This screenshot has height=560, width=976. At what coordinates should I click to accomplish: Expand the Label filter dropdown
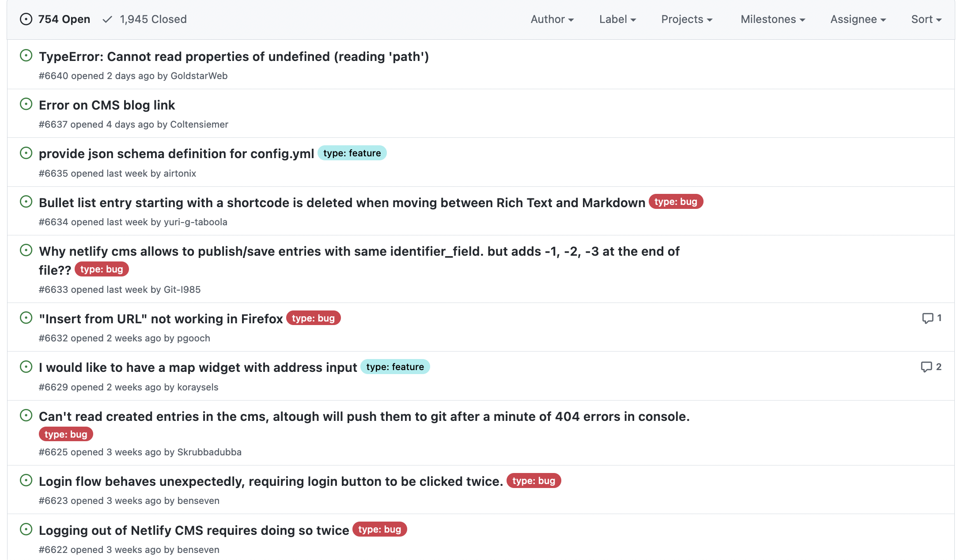point(617,19)
